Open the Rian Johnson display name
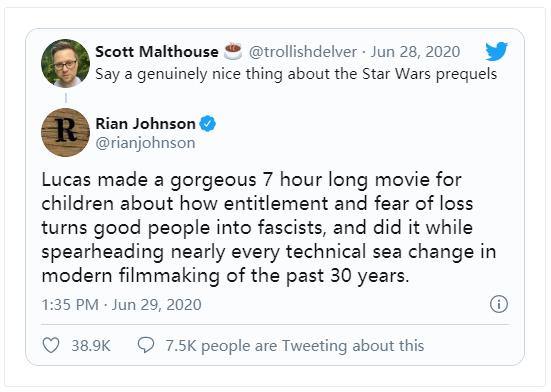The image size is (551, 392). [145, 124]
